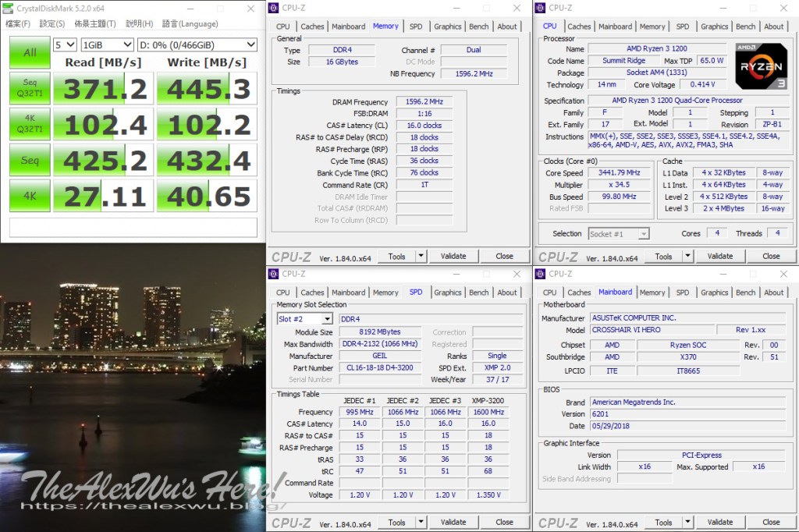This screenshot has height=532, width=799.
Task: Start the Seq Q32T1 test
Action: point(30,89)
